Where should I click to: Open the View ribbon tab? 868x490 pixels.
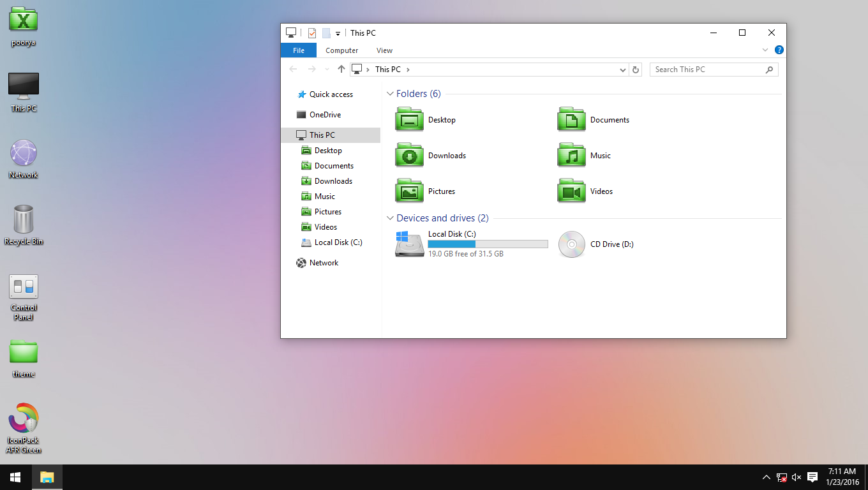point(384,50)
